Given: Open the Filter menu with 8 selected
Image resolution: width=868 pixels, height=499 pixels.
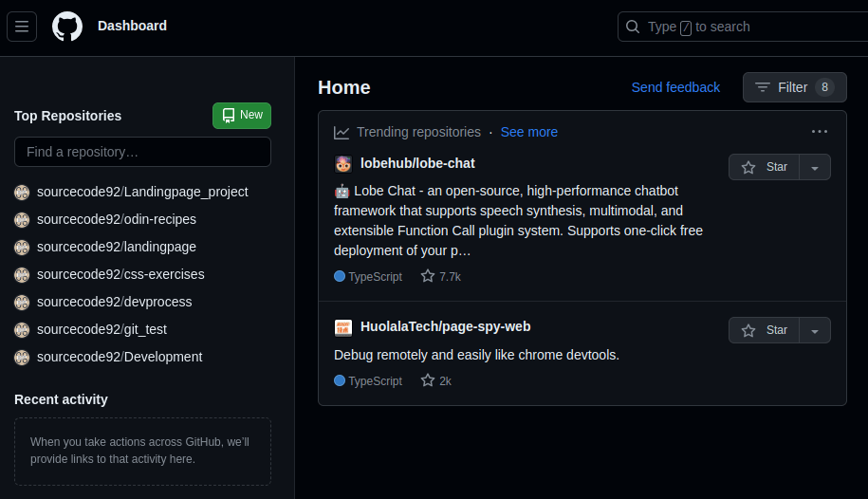Looking at the screenshot, I should click(794, 87).
